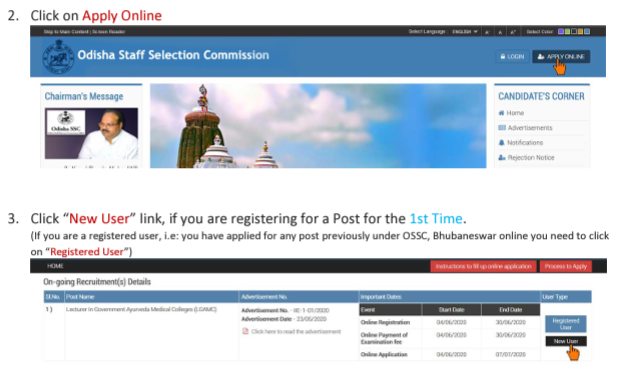
Task: Open Instructions to fill up online application
Action: point(483,266)
